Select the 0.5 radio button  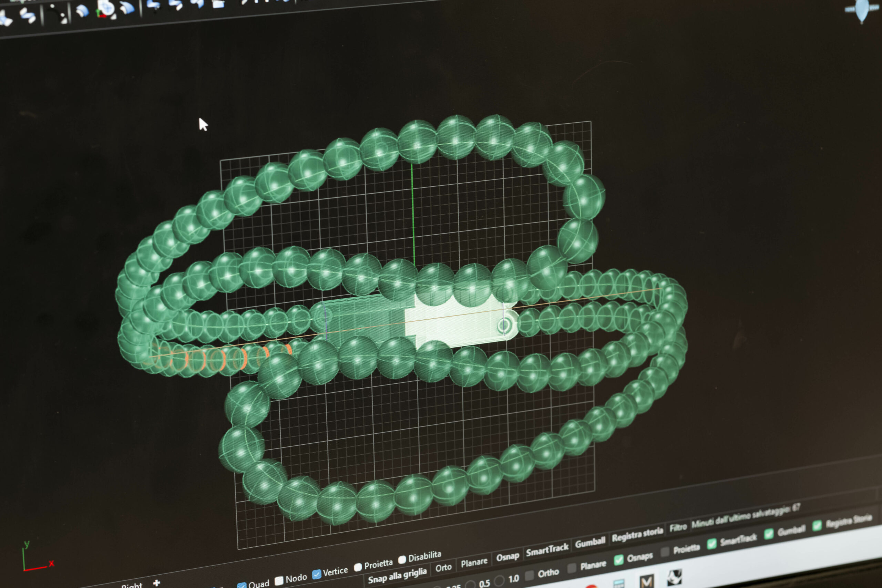[x=470, y=584]
